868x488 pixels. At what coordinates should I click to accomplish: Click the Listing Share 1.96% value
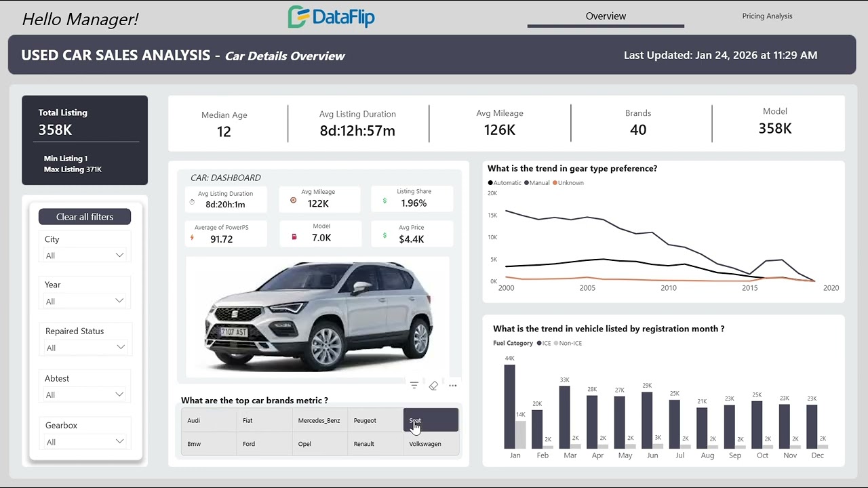coord(414,203)
